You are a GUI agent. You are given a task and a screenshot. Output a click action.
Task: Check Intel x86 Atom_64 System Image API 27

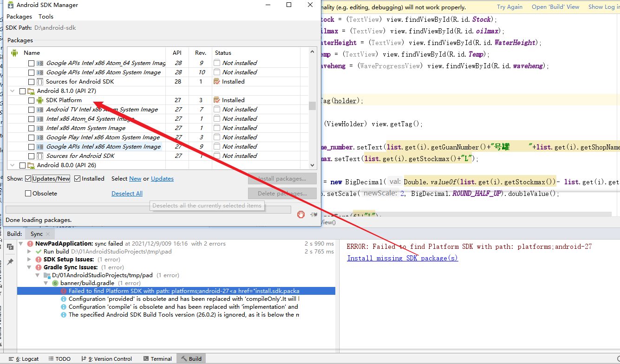click(x=31, y=119)
